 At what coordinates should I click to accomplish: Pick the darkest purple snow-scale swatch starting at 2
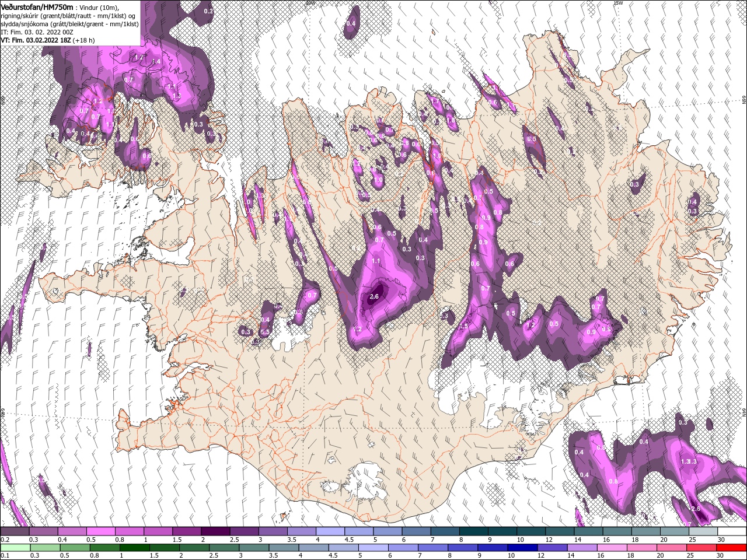pos(215,531)
